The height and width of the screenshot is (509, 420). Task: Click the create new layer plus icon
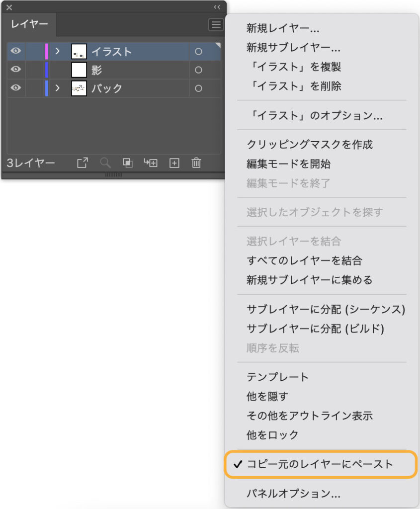(174, 163)
